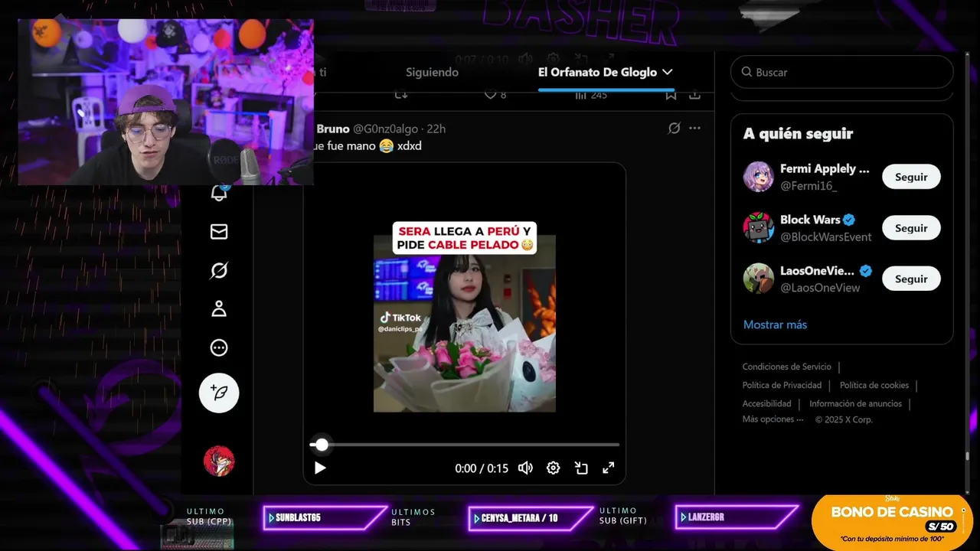Like the previous post heart icon
Image resolution: width=980 pixels, height=551 pixels.
click(x=491, y=95)
